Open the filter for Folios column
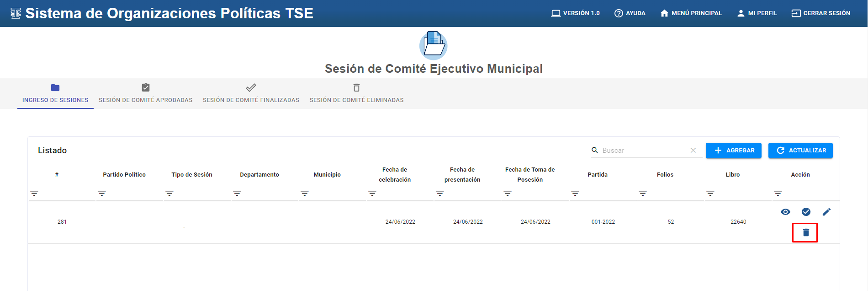 point(643,194)
